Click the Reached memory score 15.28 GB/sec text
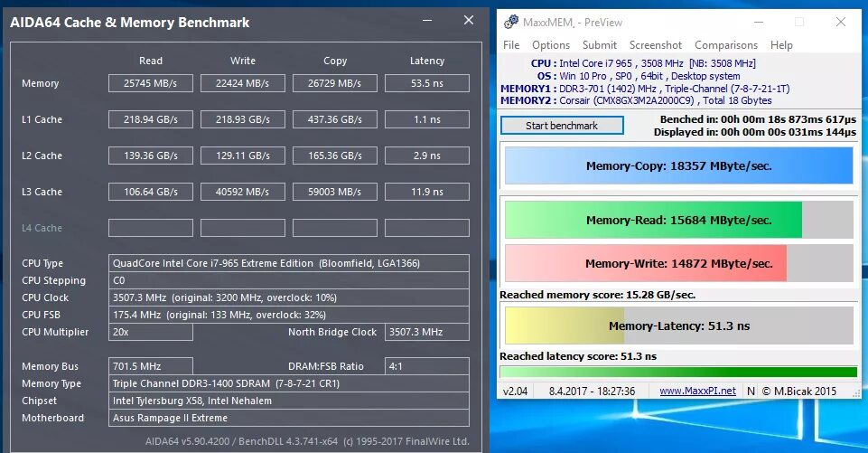 click(597, 295)
